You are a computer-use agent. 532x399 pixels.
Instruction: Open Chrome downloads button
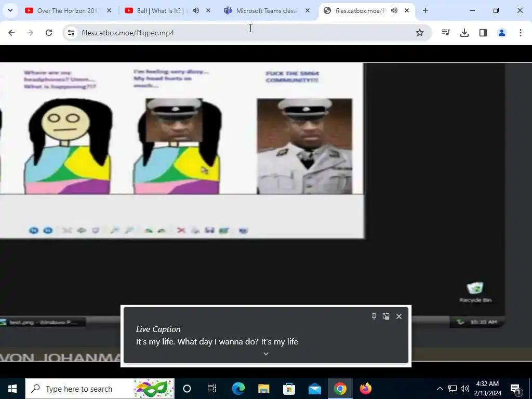(x=464, y=33)
